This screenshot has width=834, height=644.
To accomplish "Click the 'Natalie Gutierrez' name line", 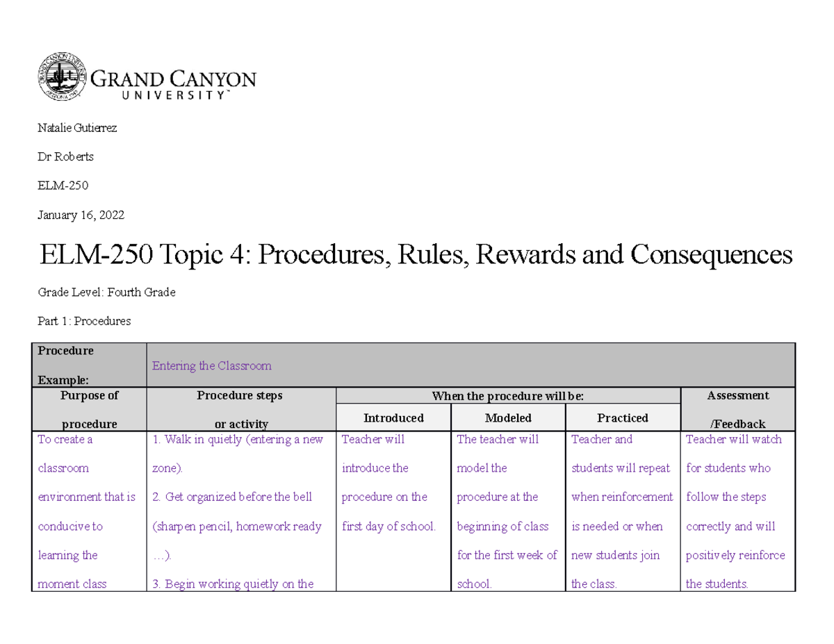I will click(x=76, y=128).
